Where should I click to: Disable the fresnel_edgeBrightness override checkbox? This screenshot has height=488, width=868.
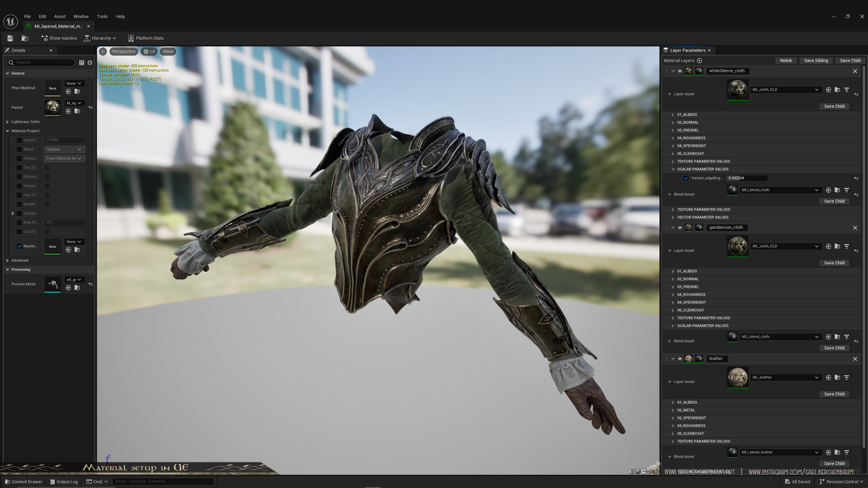point(686,178)
